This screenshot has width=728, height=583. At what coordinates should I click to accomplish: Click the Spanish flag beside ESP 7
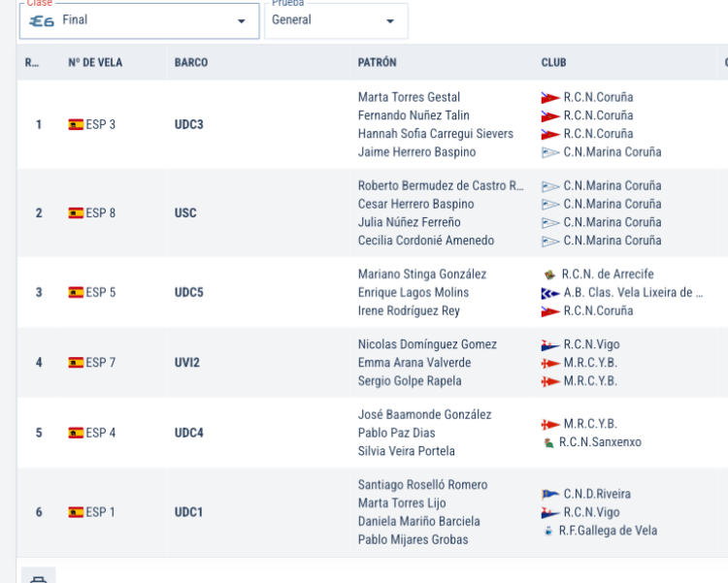76,363
